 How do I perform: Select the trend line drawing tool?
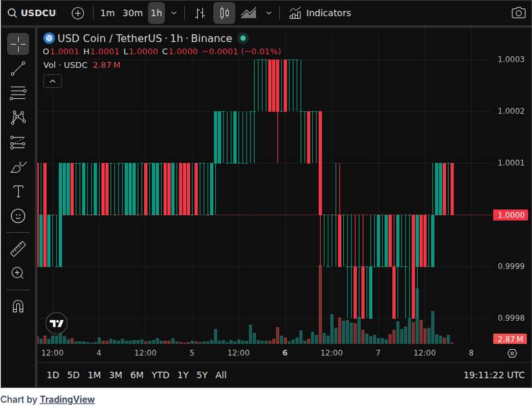click(x=18, y=68)
